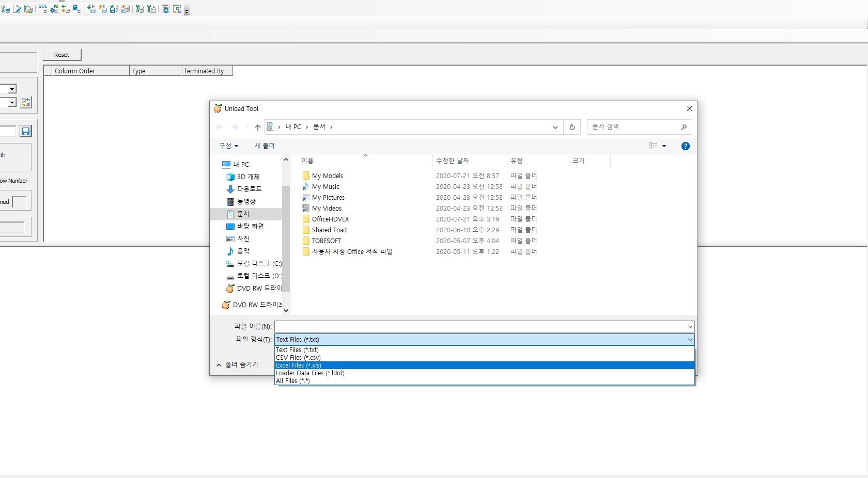
Task: Click the 새 폴더 new folder button
Action: 265,146
